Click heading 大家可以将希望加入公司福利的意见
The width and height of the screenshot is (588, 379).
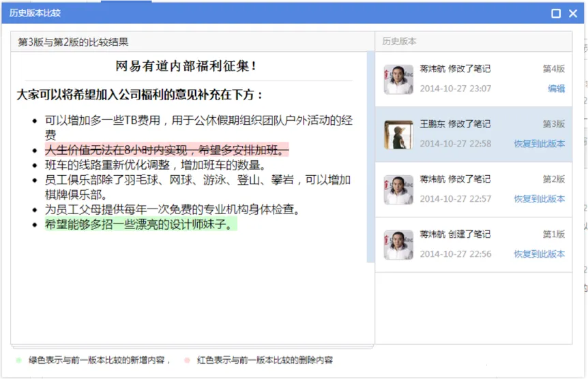point(139,95)
